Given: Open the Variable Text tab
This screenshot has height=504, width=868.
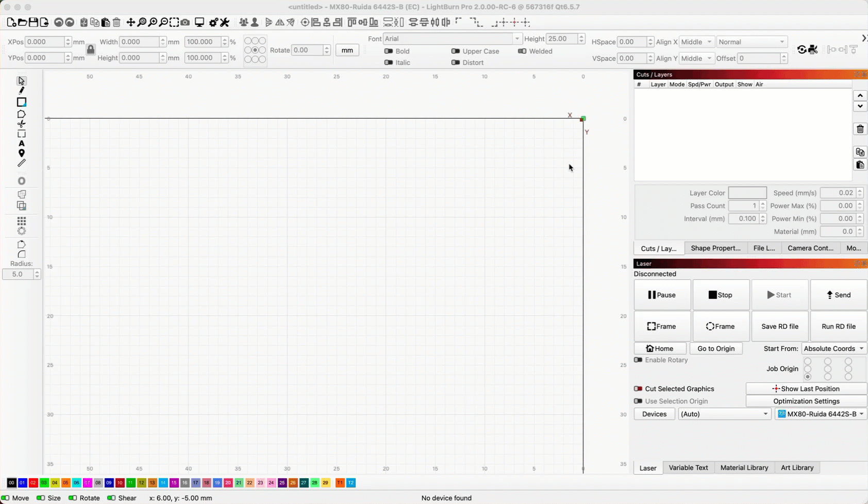Looking at the screenshot, I should click(688, 467).
